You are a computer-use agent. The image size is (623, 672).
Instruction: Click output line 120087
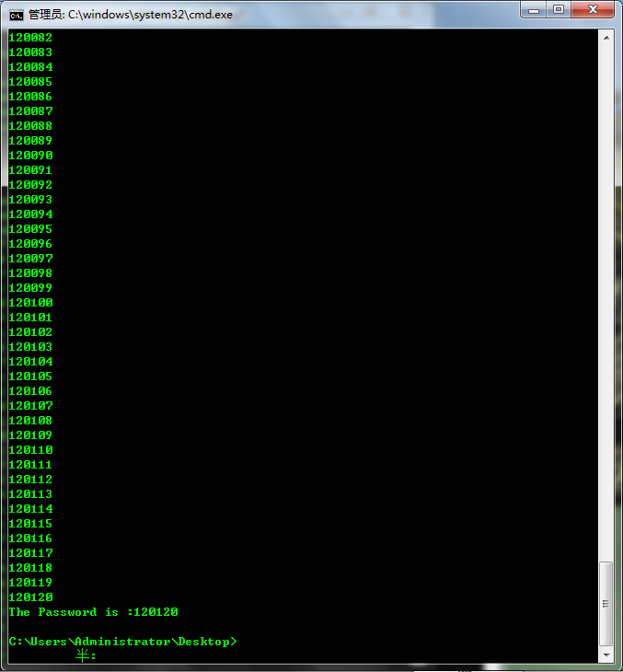click(30, 111)
